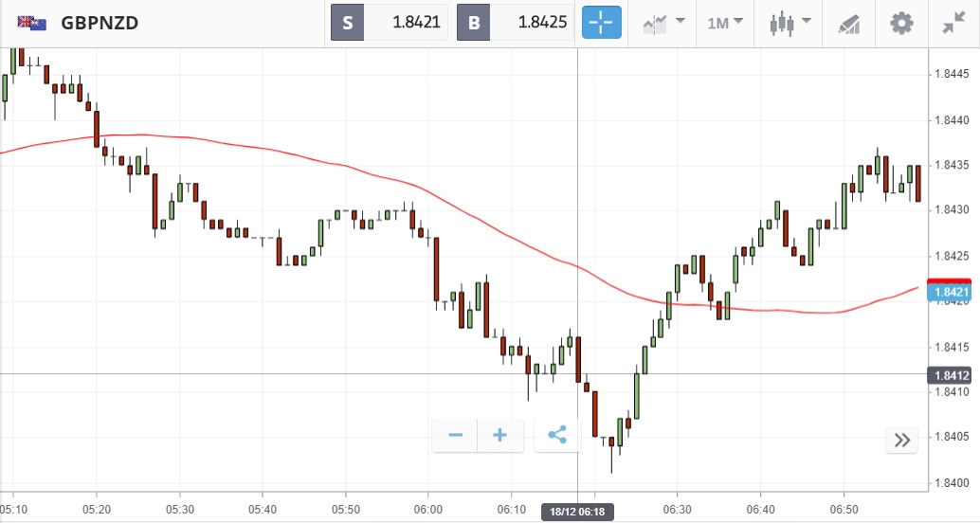980x523 pixels.
Task: Click the GBPNZD flag icon
Action: pos(32,23)
